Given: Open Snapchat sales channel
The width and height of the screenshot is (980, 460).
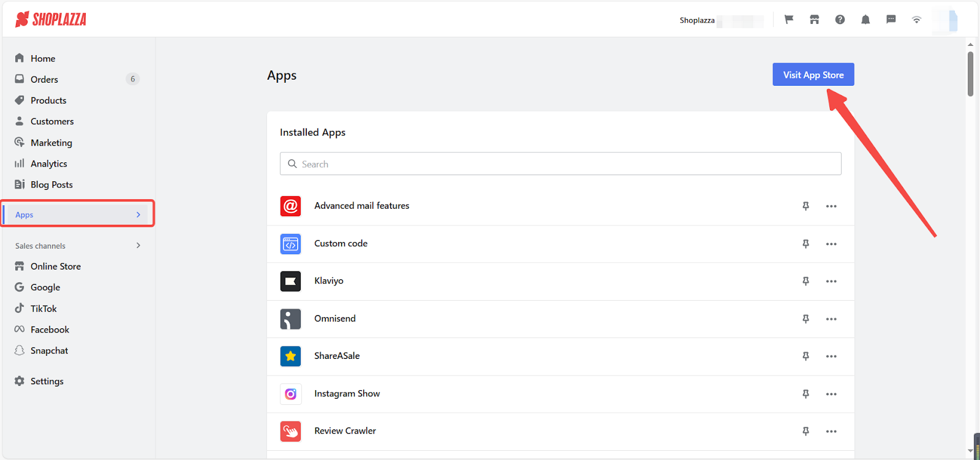Looking at the screenshot, I should click(49, 350).
